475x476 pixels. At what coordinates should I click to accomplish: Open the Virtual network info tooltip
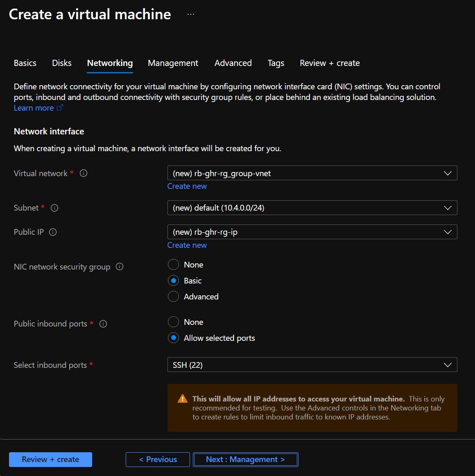(84, 173)
